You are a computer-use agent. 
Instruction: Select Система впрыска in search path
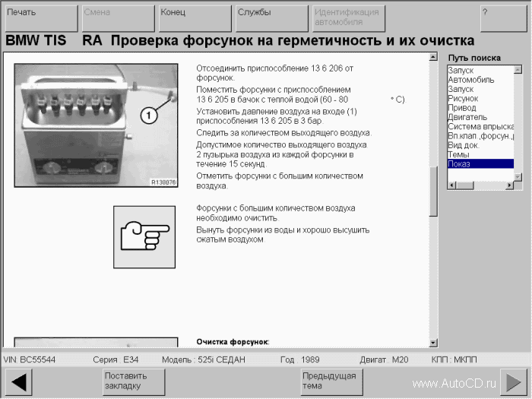click(x=480, y=127)
